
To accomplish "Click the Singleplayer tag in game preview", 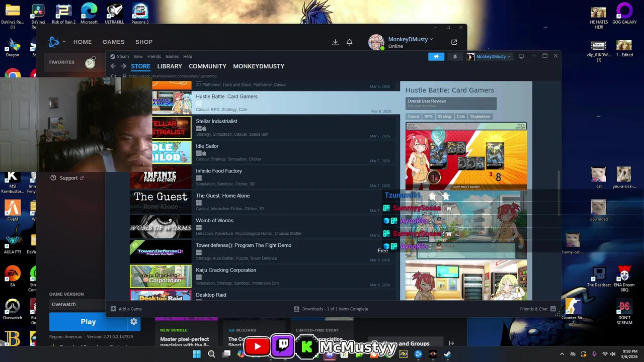I will click(x=480, y=116).
